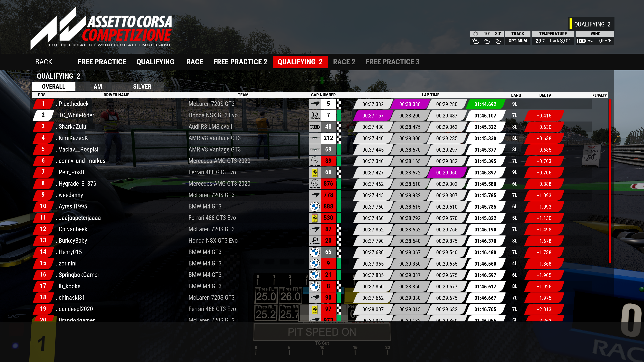Click purple sector time 00:38.080
This screenshot has height=362, width=644.
(410, 104)
